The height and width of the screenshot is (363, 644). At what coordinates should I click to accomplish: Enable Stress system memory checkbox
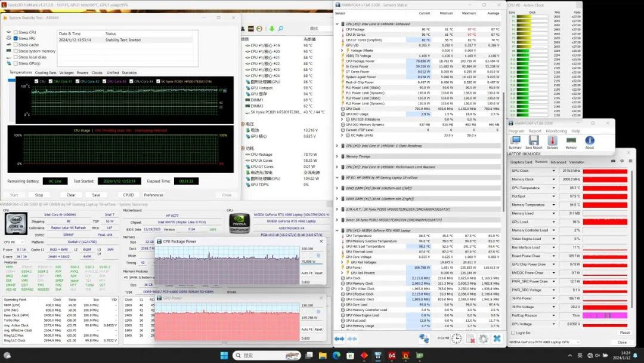click(x=16, y=51)
